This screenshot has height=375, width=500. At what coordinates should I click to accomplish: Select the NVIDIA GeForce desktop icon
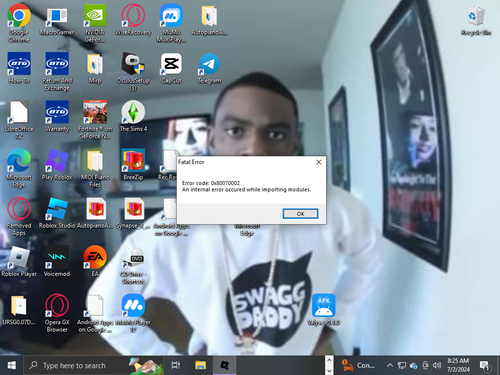click(95, 23)
